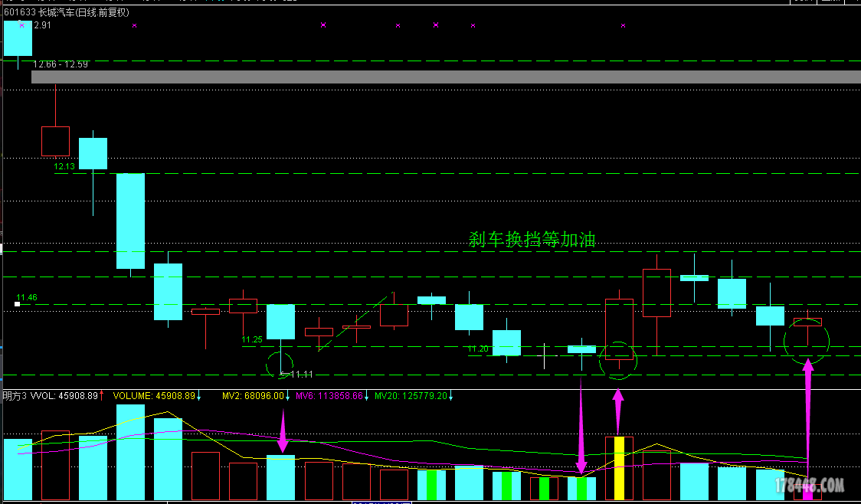This screenshot has width=861, height=504.
Task: Click the white square marker beside 11.46
Action: point(17,305)
